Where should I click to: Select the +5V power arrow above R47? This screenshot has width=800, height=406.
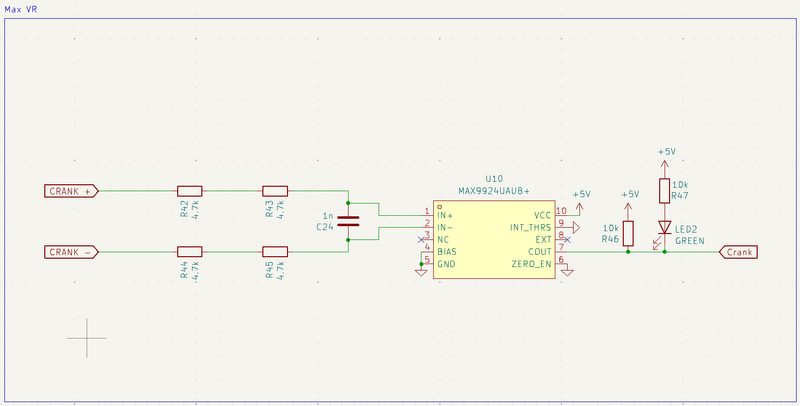point(664,165)
